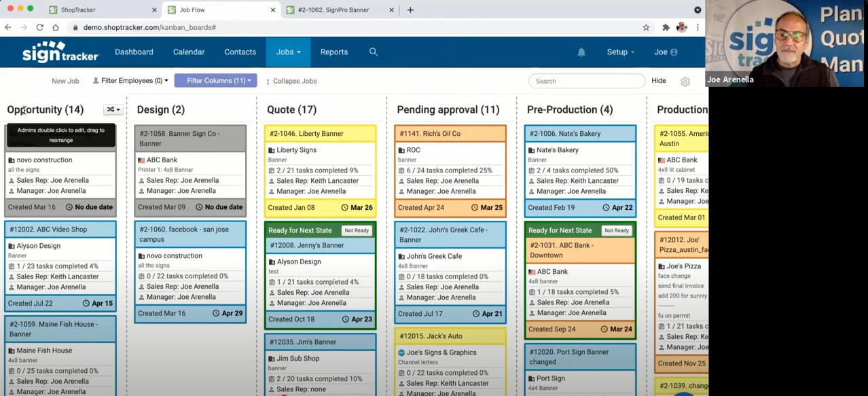
Task: Open job #1141 Rich's Oil Co
Action: coord(430,134)
